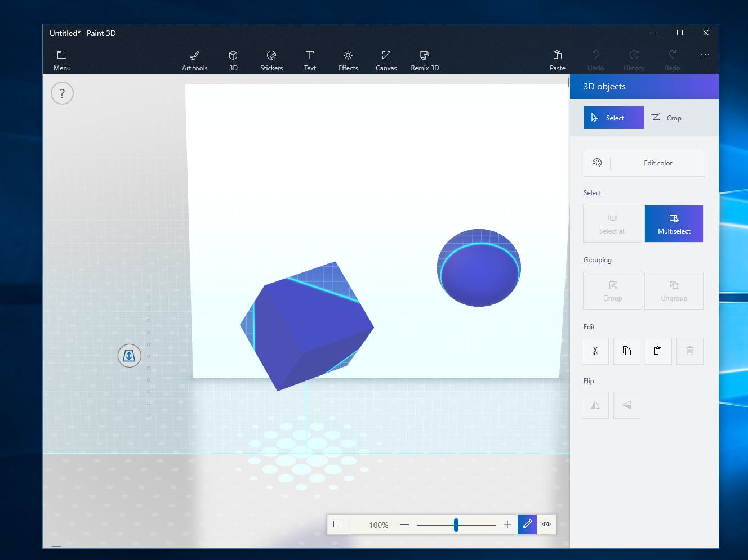Delete selection with trash icon

click(x=690, y=351)
